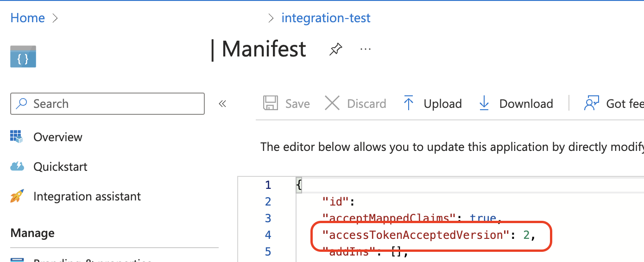Upload a manifest file
The width and height of the screenshot is (644, 262).
click(x=442, y=104)
